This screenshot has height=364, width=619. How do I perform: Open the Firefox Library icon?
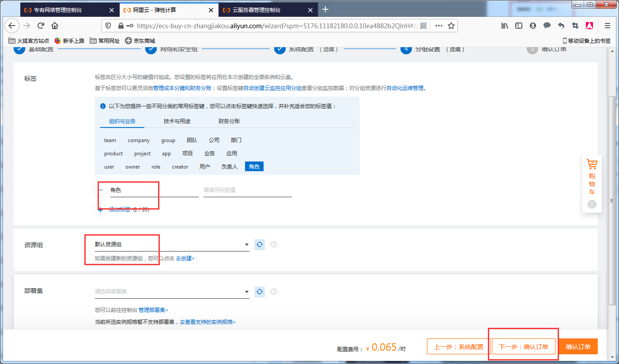coord(504,26)
